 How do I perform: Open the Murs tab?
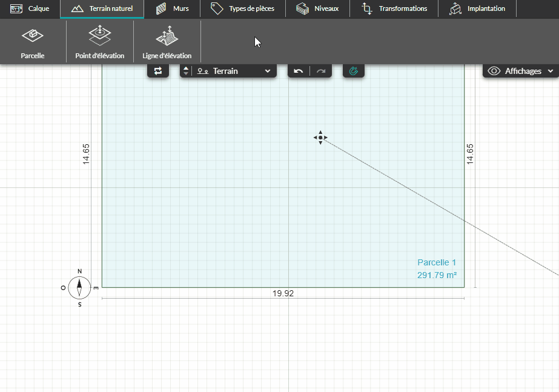point(172,8)
